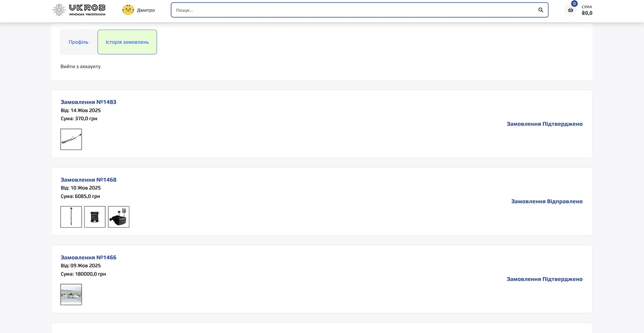Click the UKROB logo in header
The width and height of the screenshot is (644, 333).
(x=79, y=10)
